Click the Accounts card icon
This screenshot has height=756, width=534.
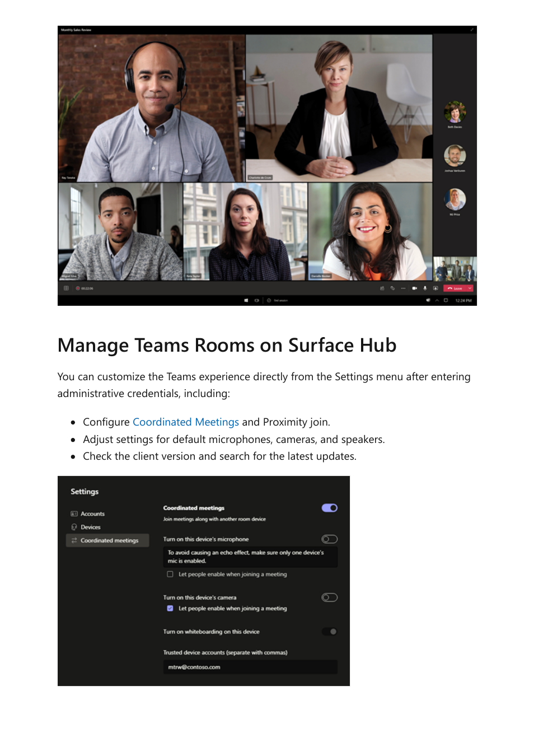click(x=74, y=514)
